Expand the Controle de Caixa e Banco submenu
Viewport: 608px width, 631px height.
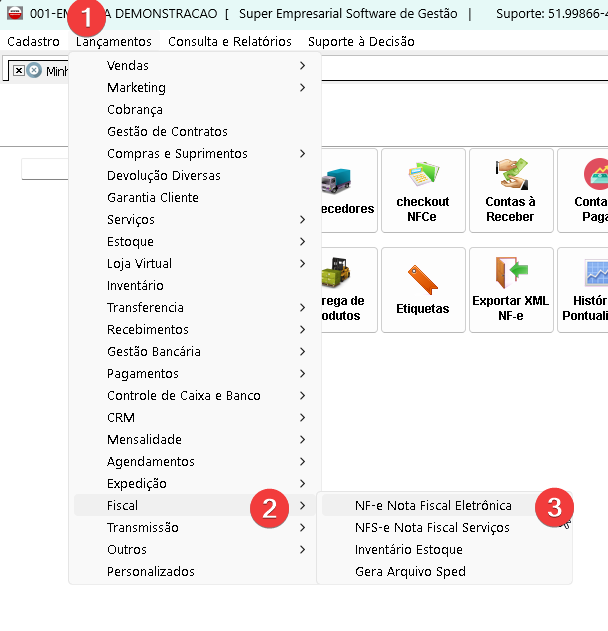pos(183,395)
